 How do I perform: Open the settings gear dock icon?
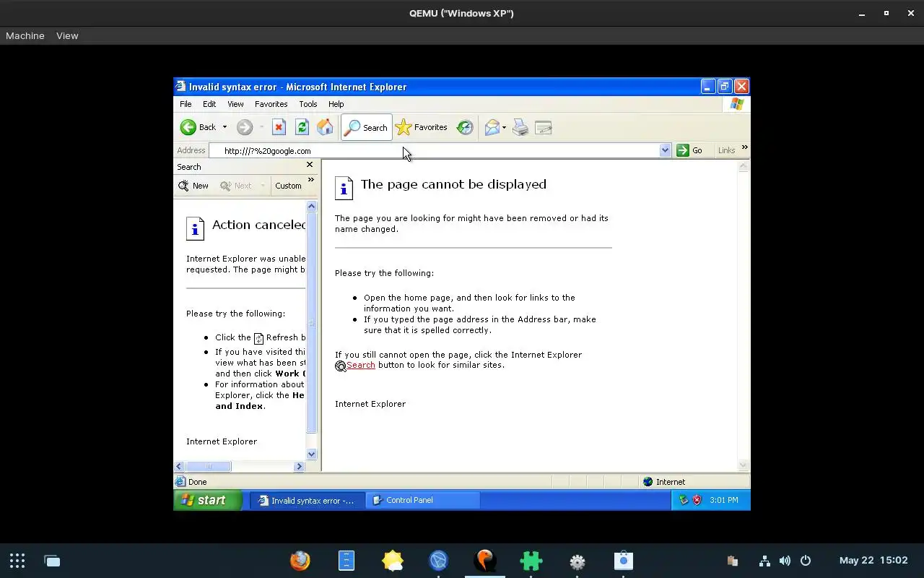click(577, 561)
